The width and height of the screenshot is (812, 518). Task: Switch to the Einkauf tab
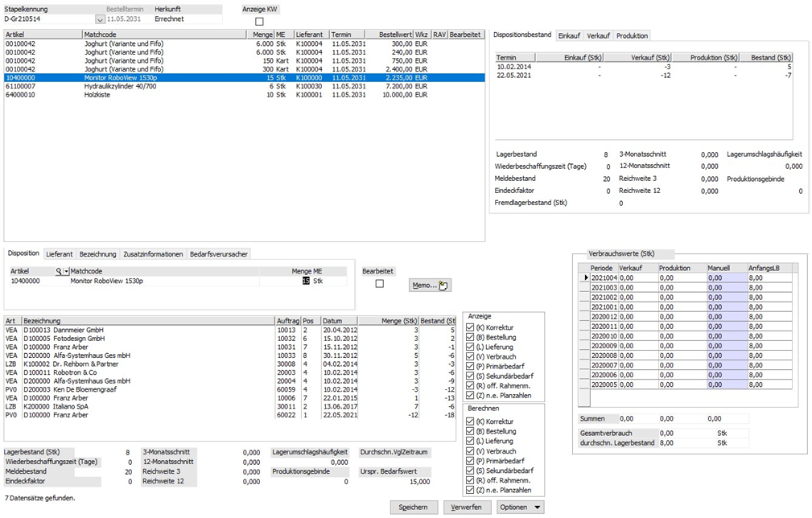point(569,35)
